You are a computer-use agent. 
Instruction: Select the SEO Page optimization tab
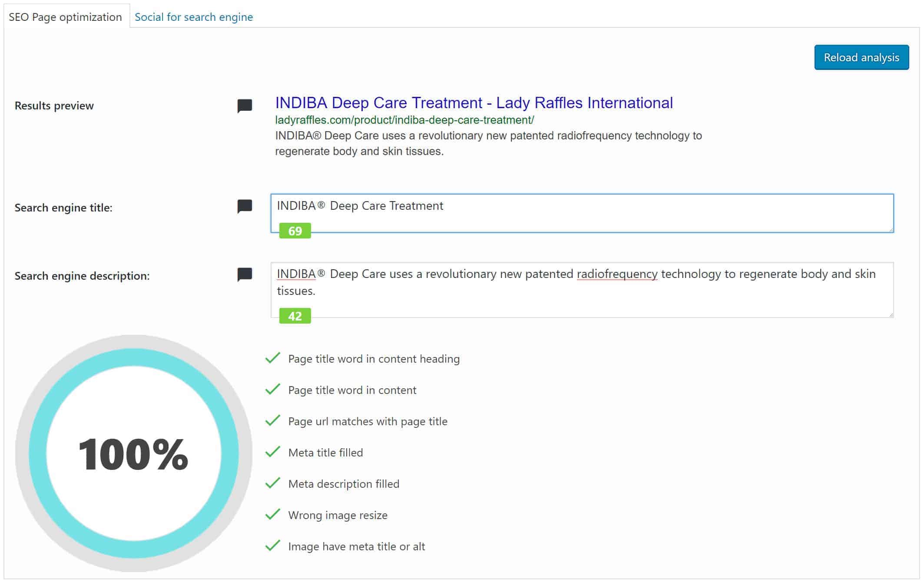66,17
